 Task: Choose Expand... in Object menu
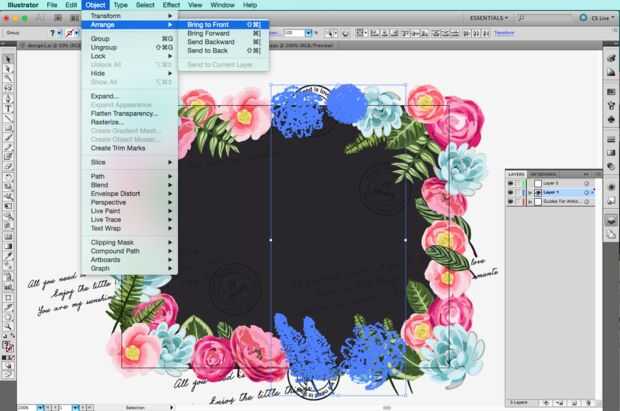(x=129, y=96)
